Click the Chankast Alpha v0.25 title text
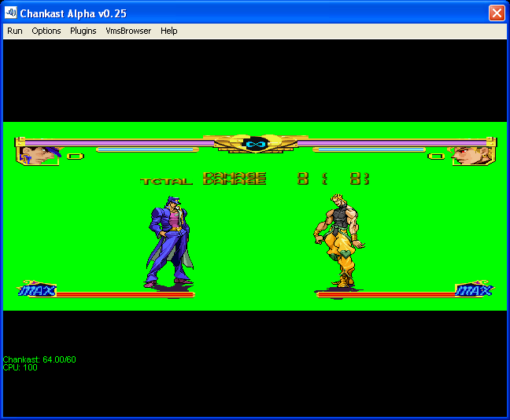The image size is (510, 420). [73, 13]
